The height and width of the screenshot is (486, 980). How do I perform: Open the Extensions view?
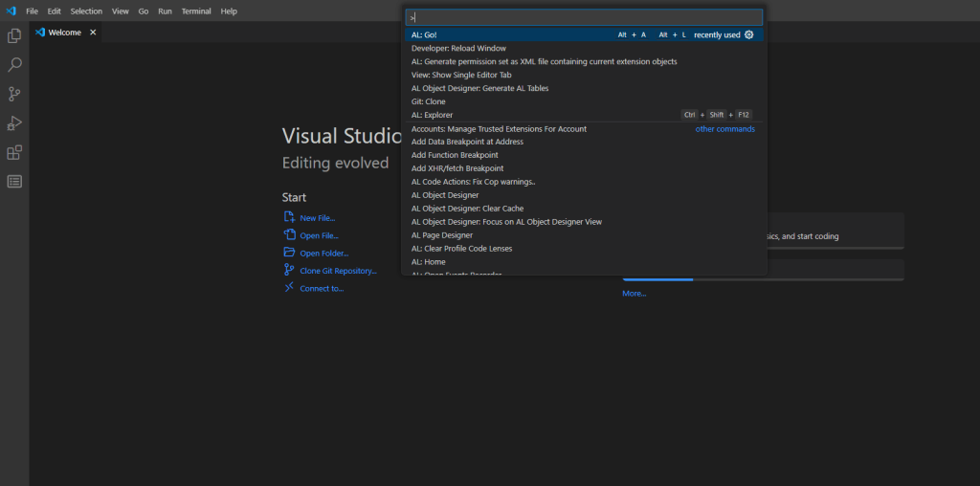click(x=14, y=152)
